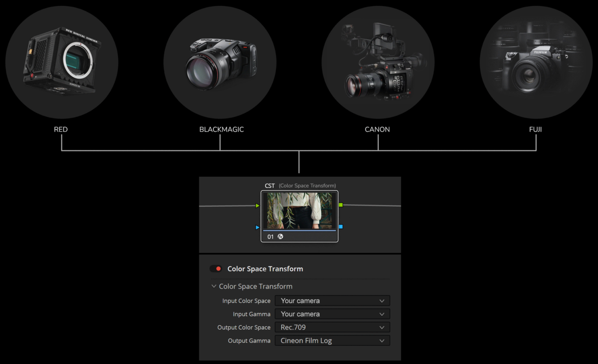
Task: Disable the Color Space Transform effect toggle
Action: click(x=216, y=269)
